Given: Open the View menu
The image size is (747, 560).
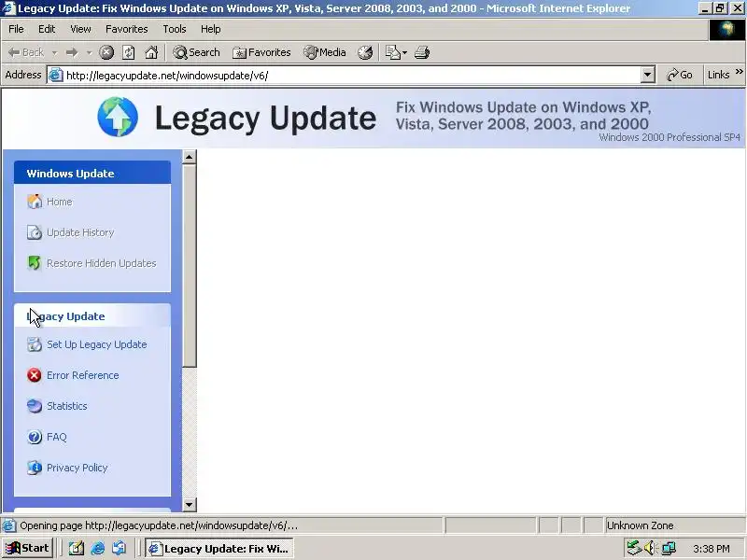Looking at the screenshot, I should coord(80,29).
